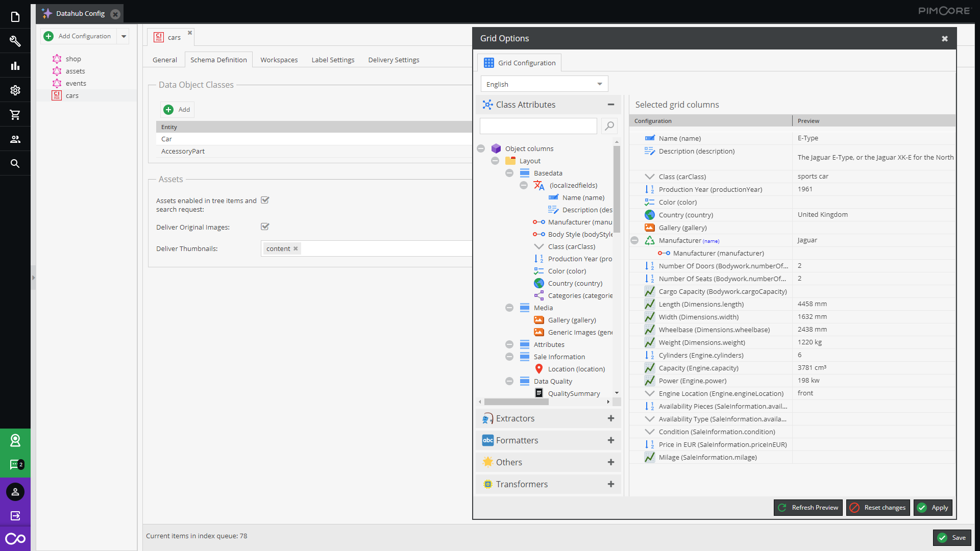
Task: Click the QualitySummary field icon
Action: coord(539,393)
